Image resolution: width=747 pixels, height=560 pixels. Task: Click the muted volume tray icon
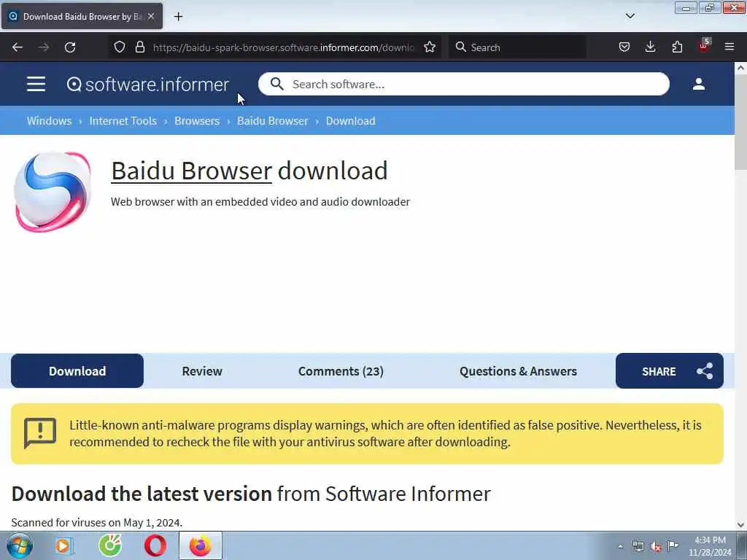click(656, 546)
